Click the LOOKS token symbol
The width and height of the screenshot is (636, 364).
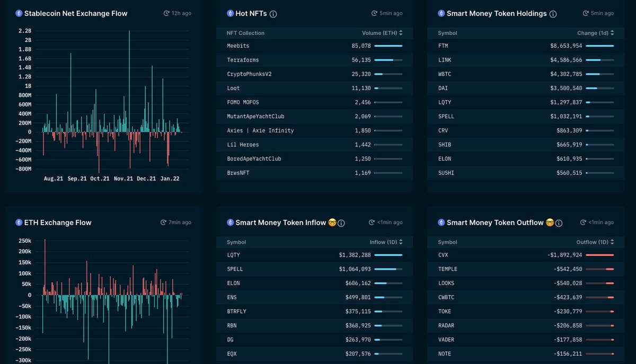(446, 283)
